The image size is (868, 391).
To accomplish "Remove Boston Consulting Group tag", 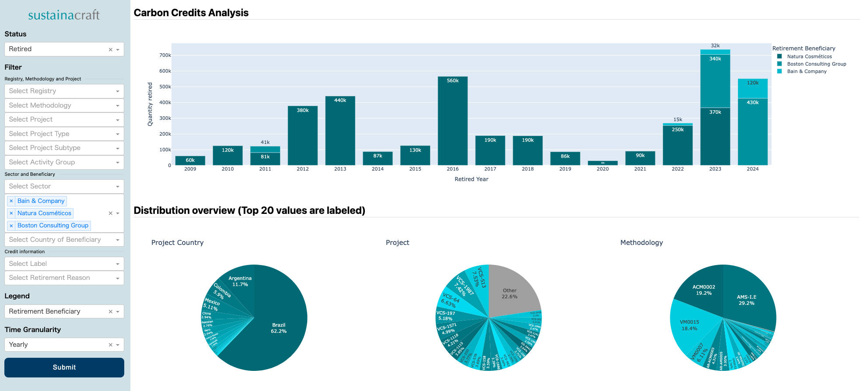I will click(x=11, y=226).
